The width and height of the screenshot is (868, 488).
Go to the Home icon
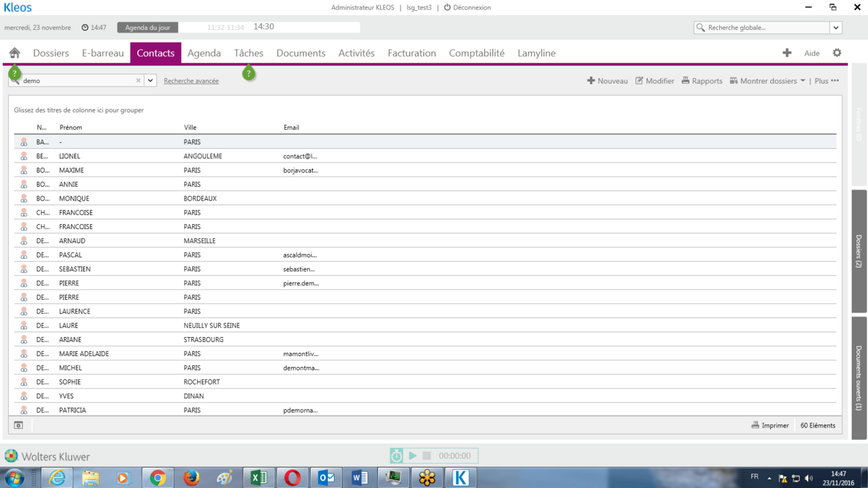pos(14,53)
